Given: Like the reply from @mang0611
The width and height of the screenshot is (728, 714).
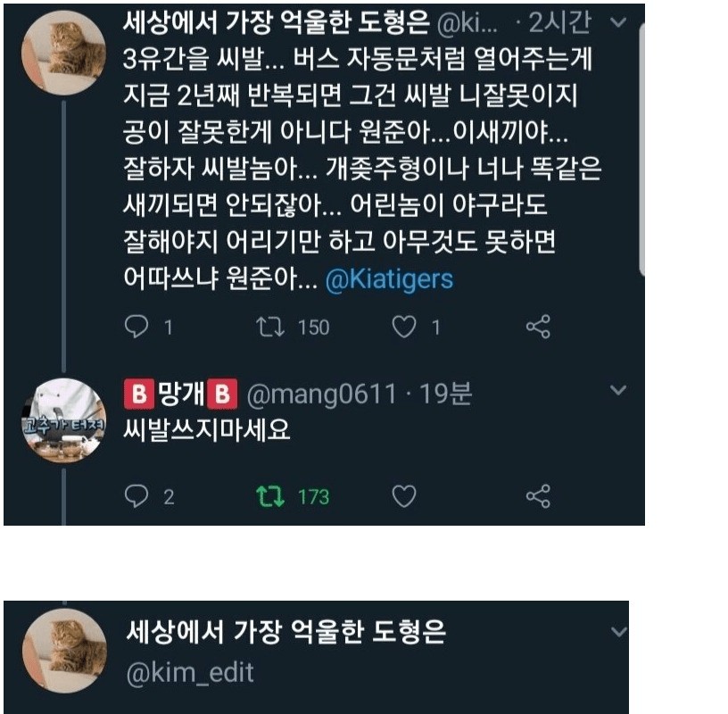Looking at the screenshot, I should coord(404,496).
